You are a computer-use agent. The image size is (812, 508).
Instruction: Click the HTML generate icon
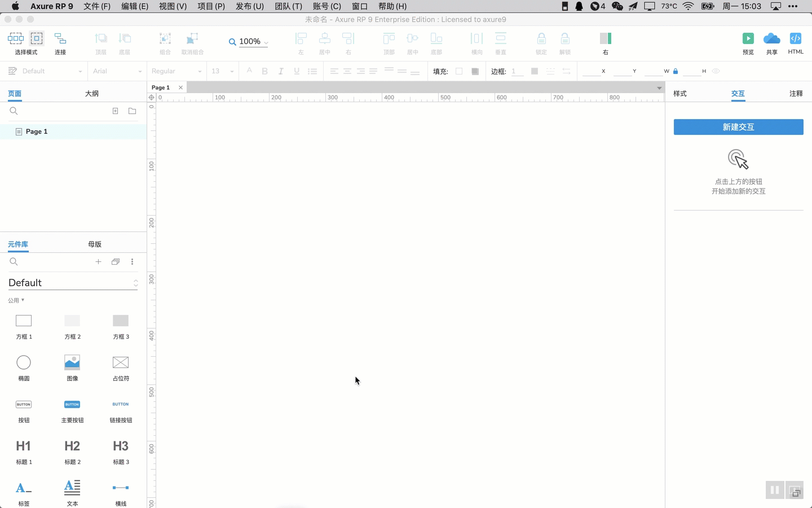coord(796,38)
